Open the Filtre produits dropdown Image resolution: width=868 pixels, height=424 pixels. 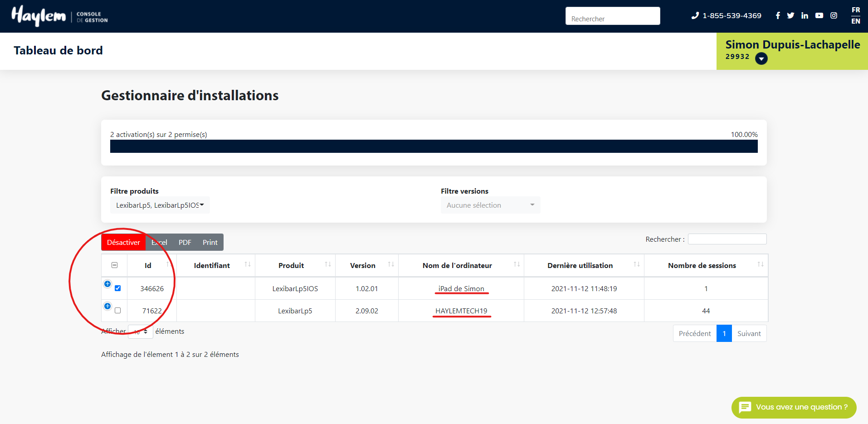click(160, 205)
